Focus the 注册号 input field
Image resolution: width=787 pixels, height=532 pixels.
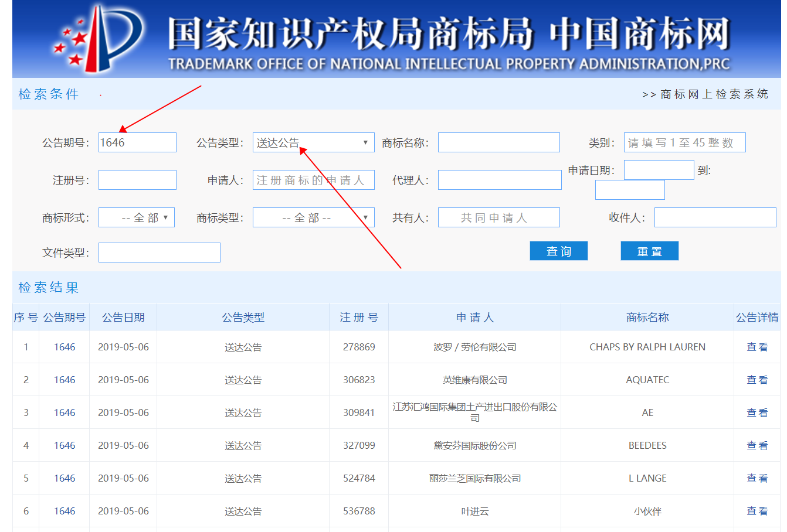coord(137,180)
